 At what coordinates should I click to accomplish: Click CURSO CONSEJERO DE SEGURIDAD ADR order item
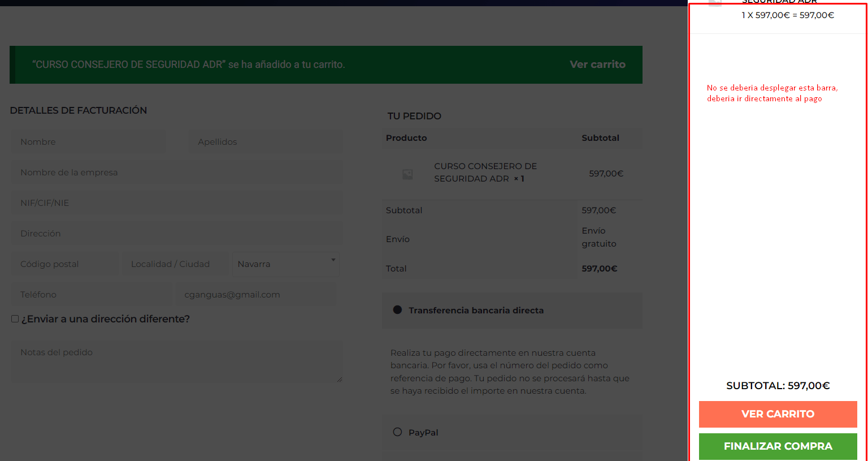coord(485,173)
